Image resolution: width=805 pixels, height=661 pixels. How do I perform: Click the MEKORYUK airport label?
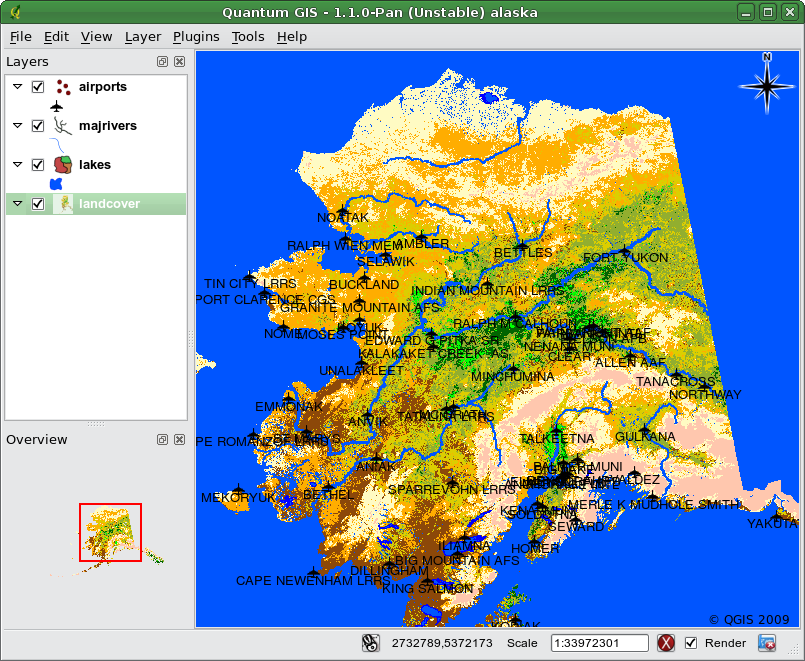point(238,497)
